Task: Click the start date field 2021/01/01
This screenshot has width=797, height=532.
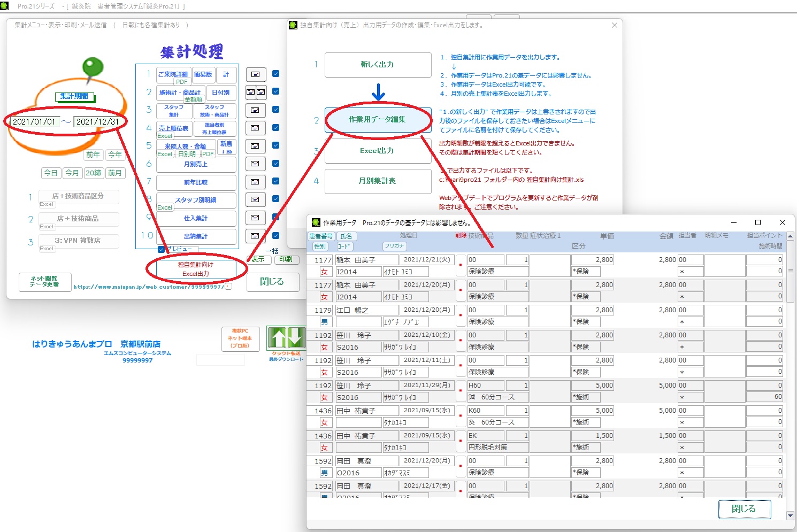Action: 34,122
